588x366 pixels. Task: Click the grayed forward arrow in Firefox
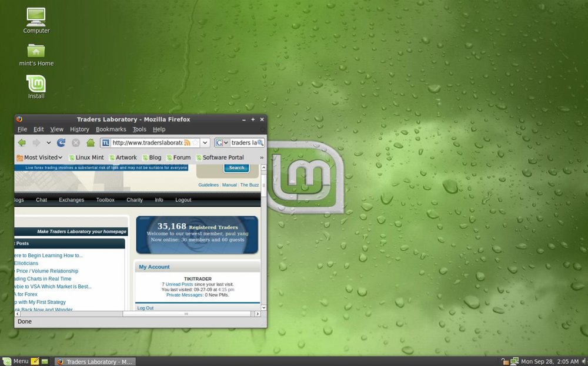pyautogui.click(x=36, y=143)
